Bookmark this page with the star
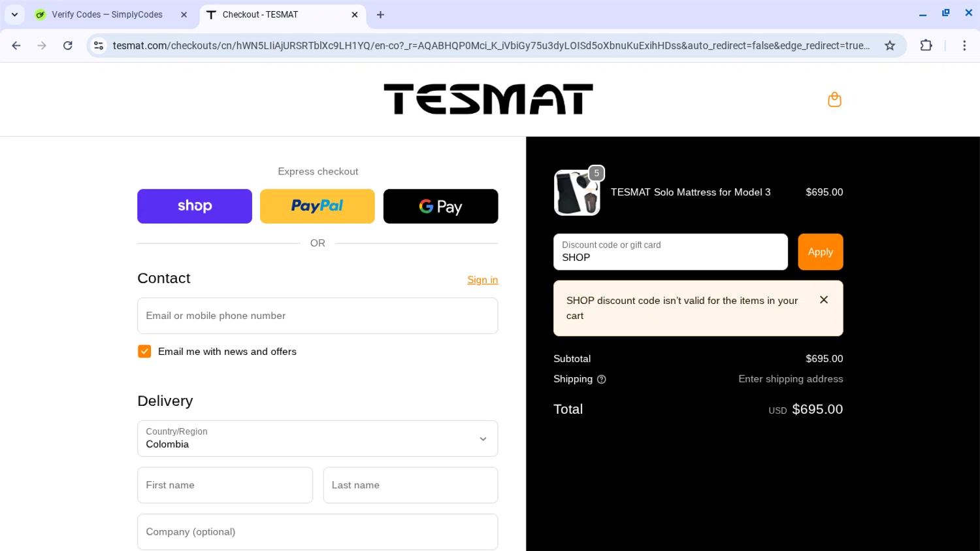Viewport: 980px width, 551px height. coord(890,46)
